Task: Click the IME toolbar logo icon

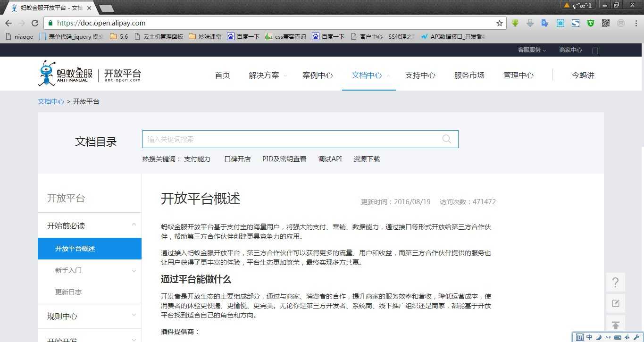Action: click(x=580, y=337)
